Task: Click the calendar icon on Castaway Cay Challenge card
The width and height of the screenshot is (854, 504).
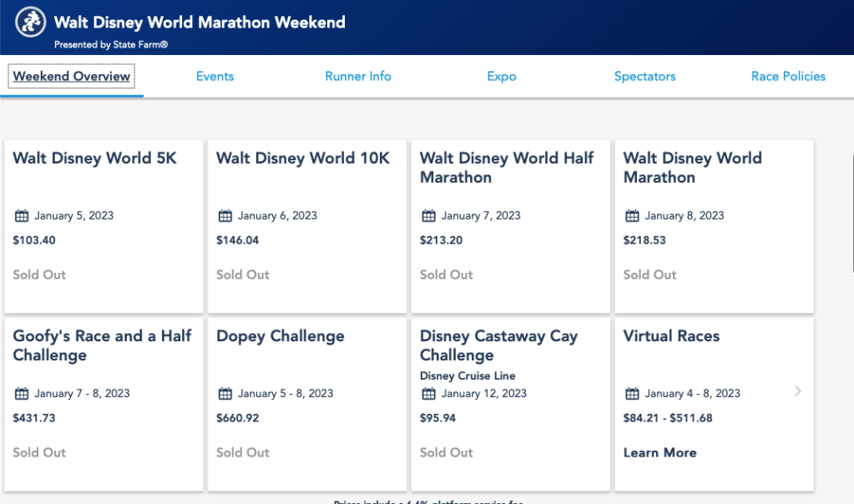Action: point(428,393)
